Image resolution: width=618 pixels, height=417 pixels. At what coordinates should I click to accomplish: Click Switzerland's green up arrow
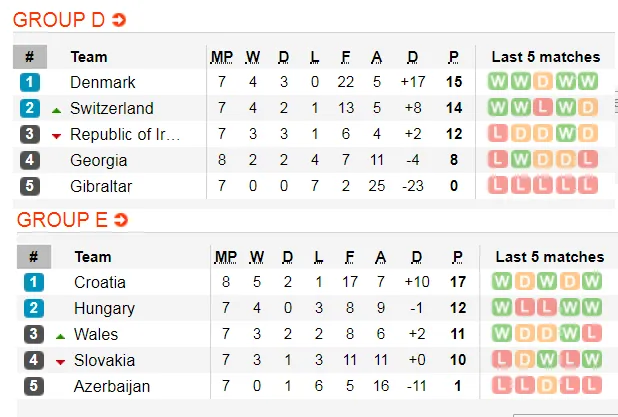(x=56, y=109)
